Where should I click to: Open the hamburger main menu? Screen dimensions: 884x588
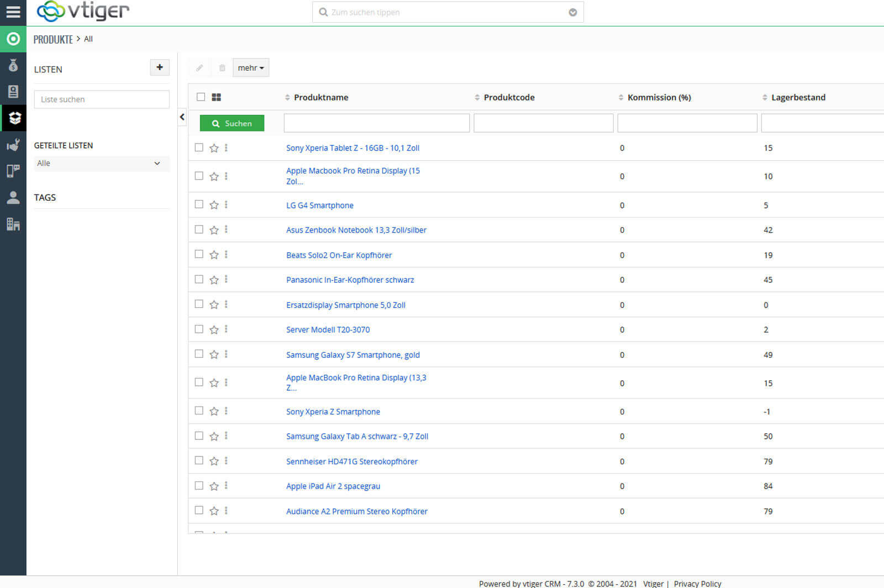coord(13,12)
